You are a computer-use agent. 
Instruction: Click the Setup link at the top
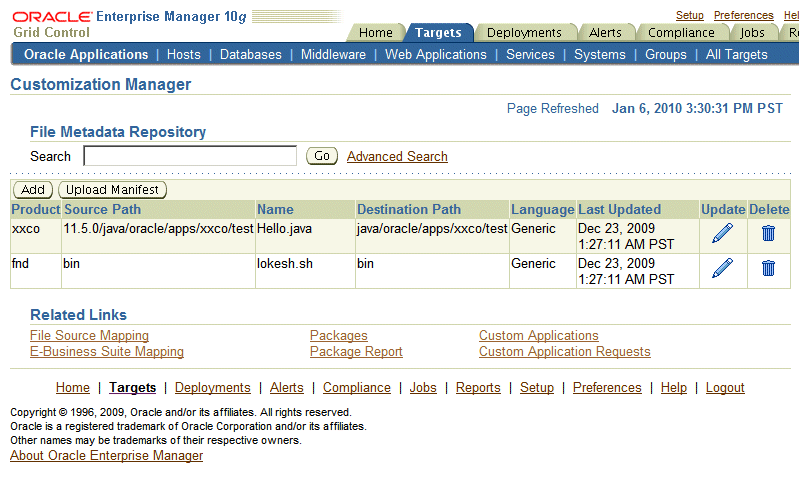pyautogui.click(x=690, y=15)
